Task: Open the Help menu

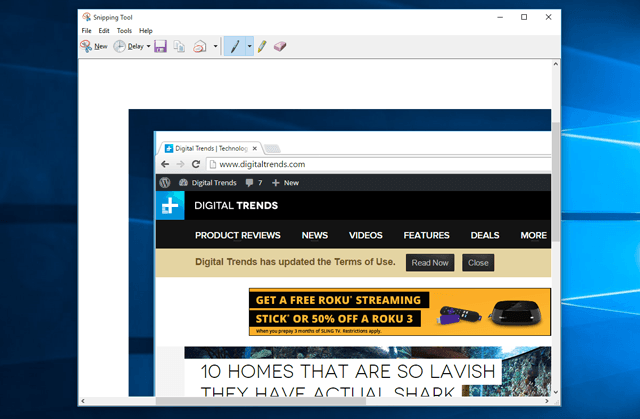Action: click(x=146, y=31)
